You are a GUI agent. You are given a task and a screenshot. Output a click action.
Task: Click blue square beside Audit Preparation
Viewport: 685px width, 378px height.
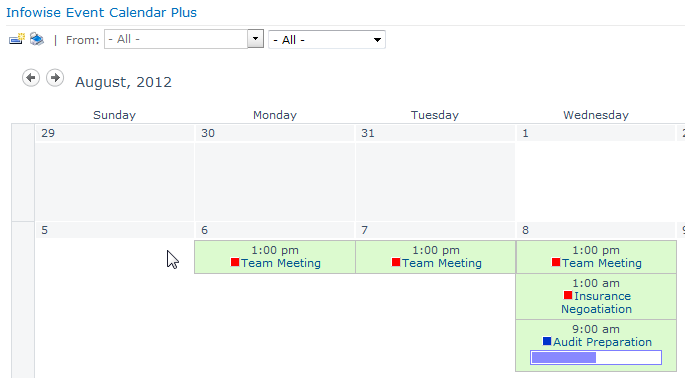pos(547,341)
